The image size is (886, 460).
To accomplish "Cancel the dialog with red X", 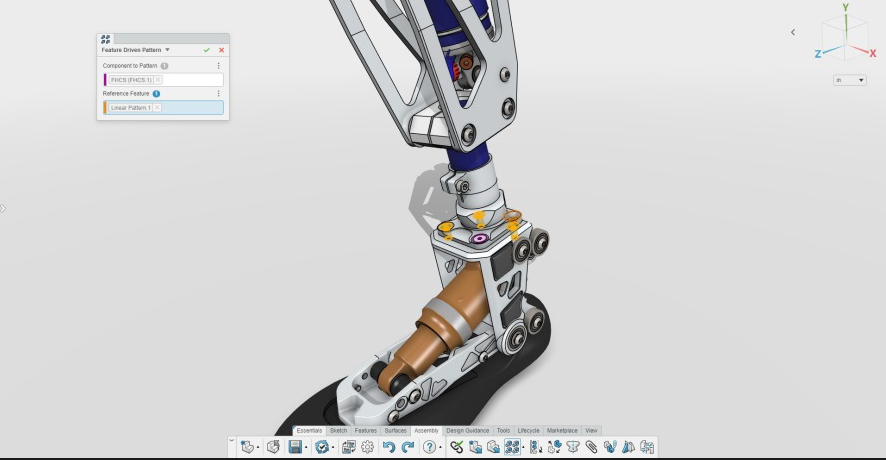I will click(x=221, y=50).
